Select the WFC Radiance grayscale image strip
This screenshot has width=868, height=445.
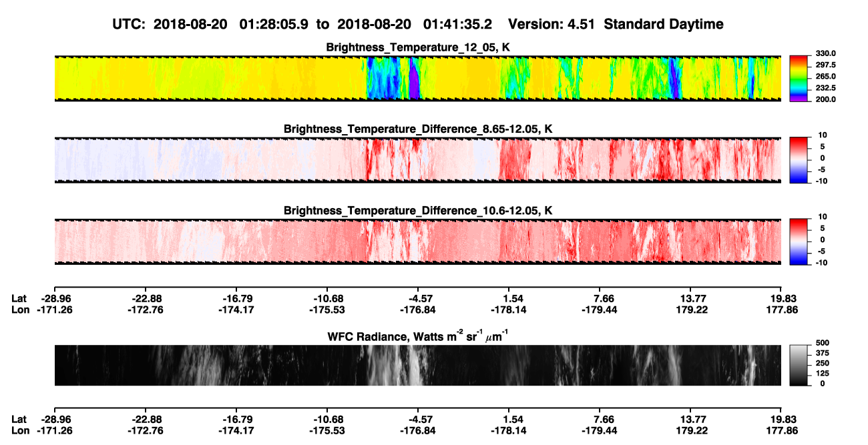417,365
